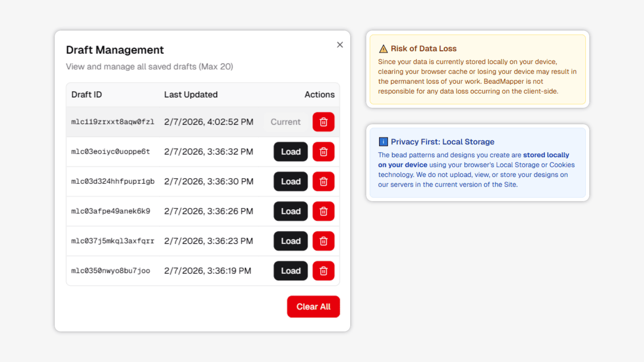Delete draft mlc03eoiyc0uoppe6t with its trash icon
644x362 pixels.
[x=323, y=152]
